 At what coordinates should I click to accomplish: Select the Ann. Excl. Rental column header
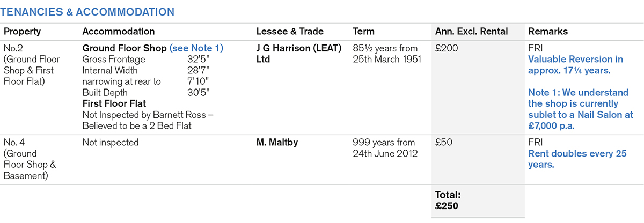(x=471, y=32)
